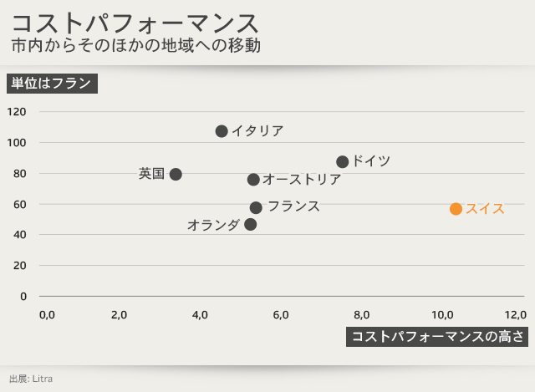Click the フランス data point
The image size is (535, 392).
tap(256, 208)
